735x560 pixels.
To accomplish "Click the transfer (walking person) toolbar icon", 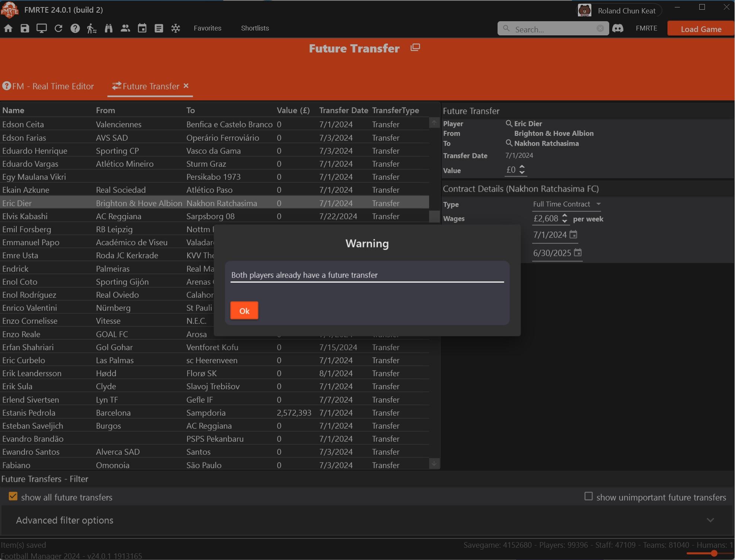I will [91, 28].
